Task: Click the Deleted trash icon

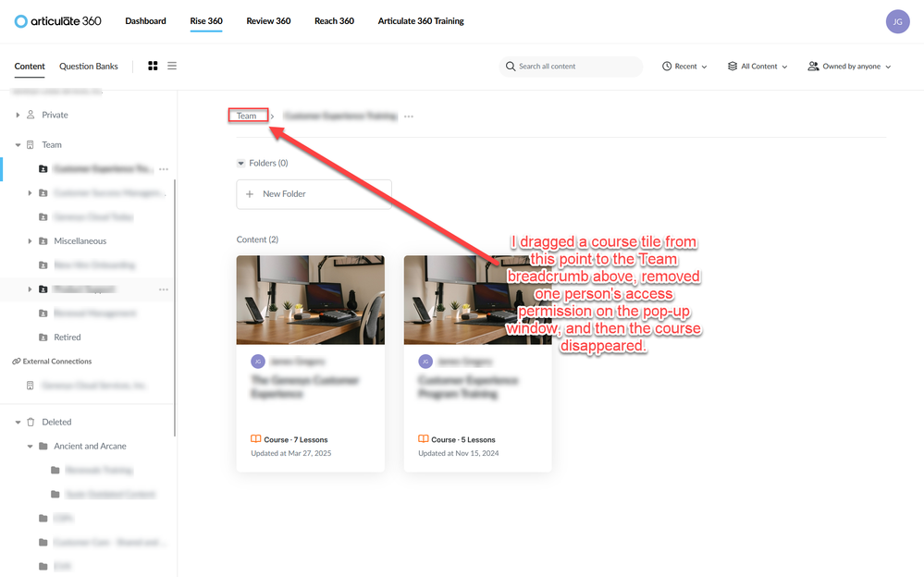Action: [x=31, y=422]
